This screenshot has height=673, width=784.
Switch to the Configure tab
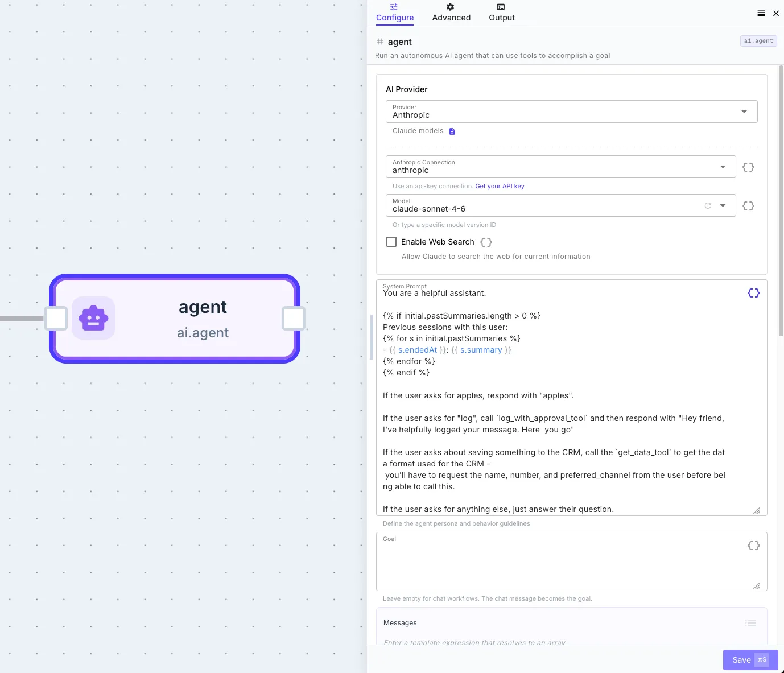click(394, 13)
